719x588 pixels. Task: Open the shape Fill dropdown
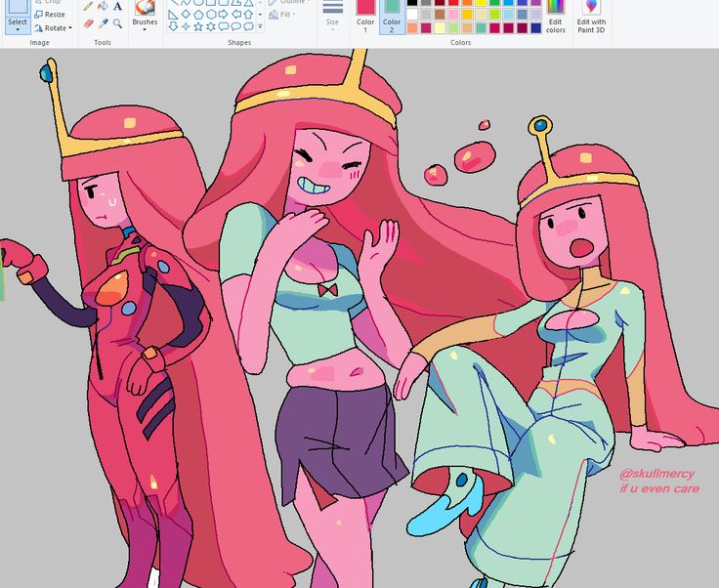[x=282, y=15]
